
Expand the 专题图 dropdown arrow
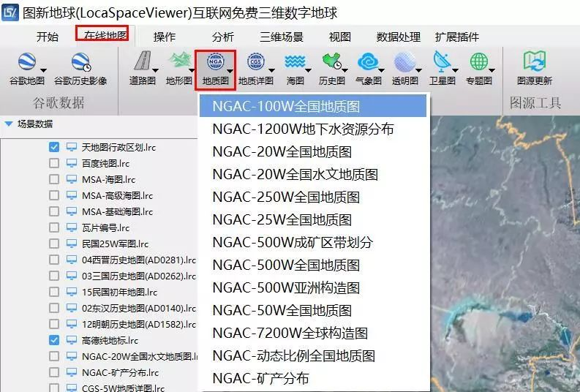click(x=492, y=70)
